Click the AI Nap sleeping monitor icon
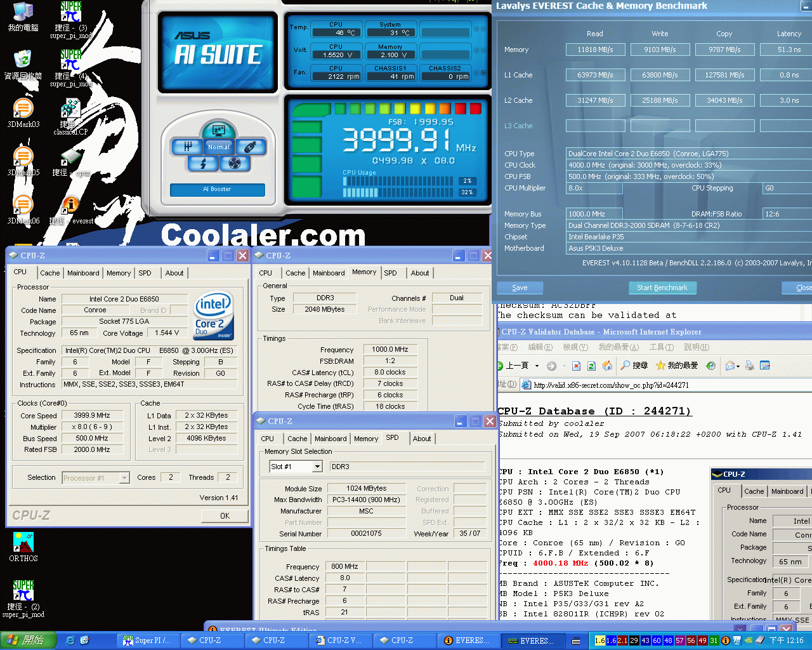This screenshot has width=812, height=650. tap(219, 130)
